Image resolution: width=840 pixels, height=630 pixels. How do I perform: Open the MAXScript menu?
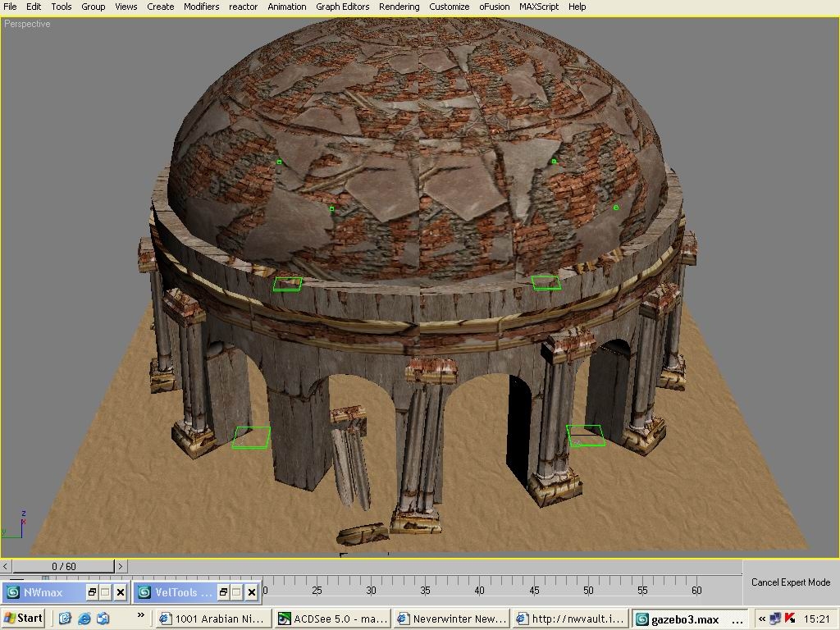coord(538,7)
